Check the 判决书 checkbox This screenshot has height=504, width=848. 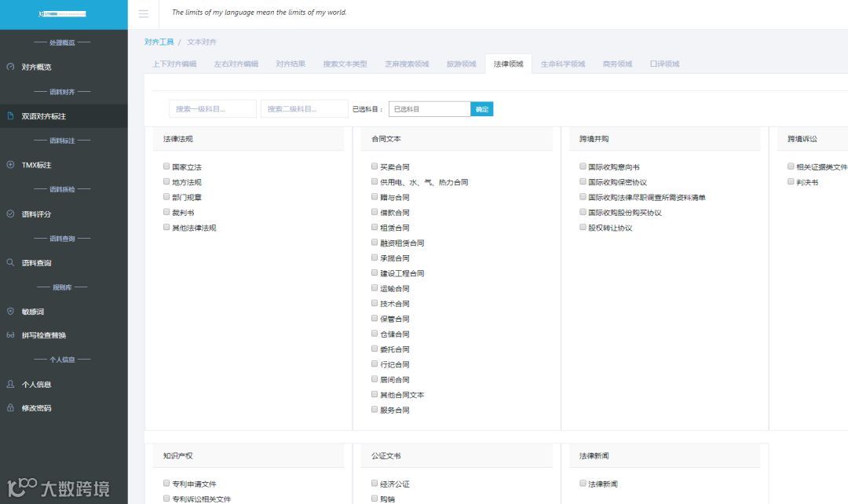coord(791,181)
